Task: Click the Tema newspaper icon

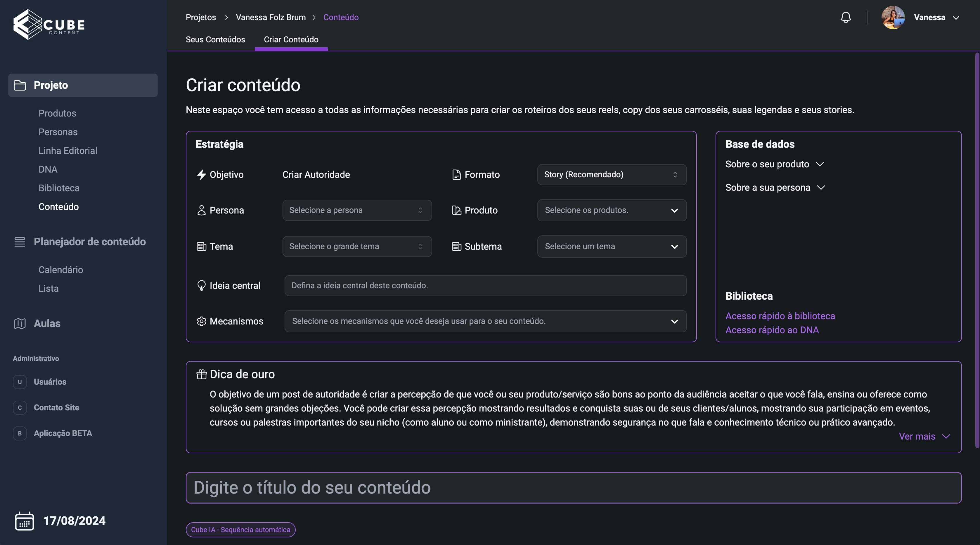Action: point(201,247)
